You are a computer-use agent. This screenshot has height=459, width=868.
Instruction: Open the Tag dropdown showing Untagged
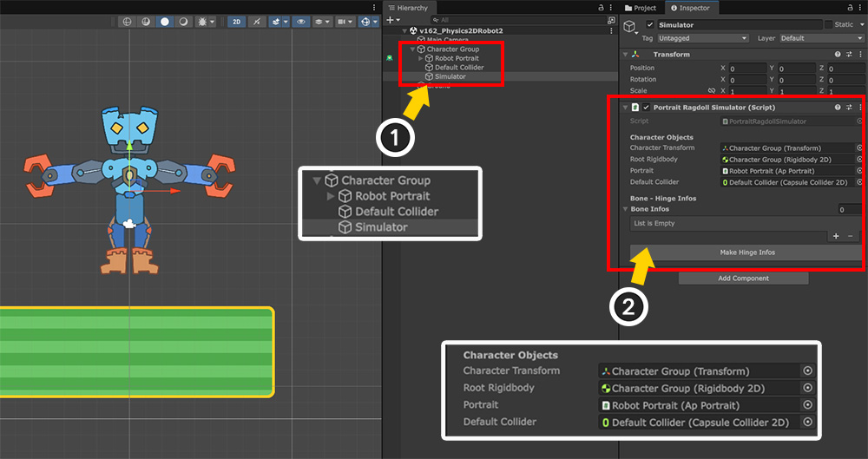pos(702,38)
